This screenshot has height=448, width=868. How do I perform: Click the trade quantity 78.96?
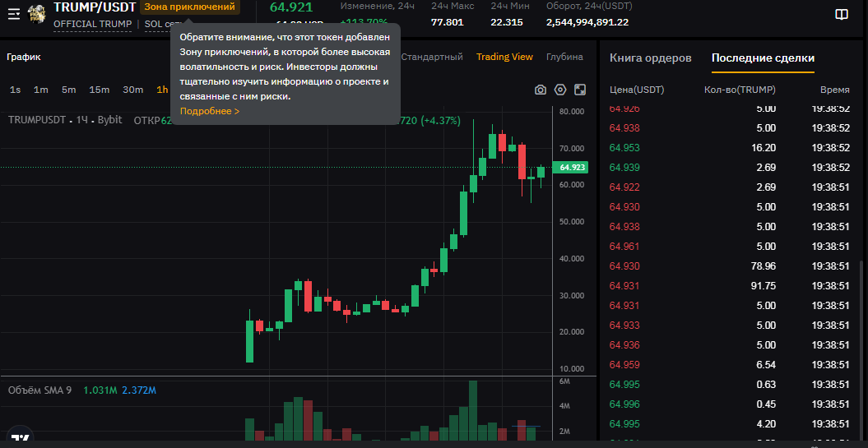tap(764, 266)
